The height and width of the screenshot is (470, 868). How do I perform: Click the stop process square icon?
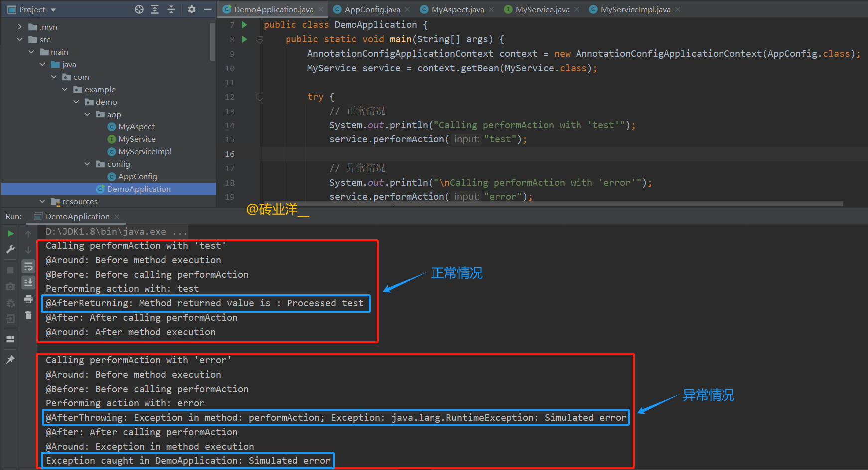coord(10,270)
